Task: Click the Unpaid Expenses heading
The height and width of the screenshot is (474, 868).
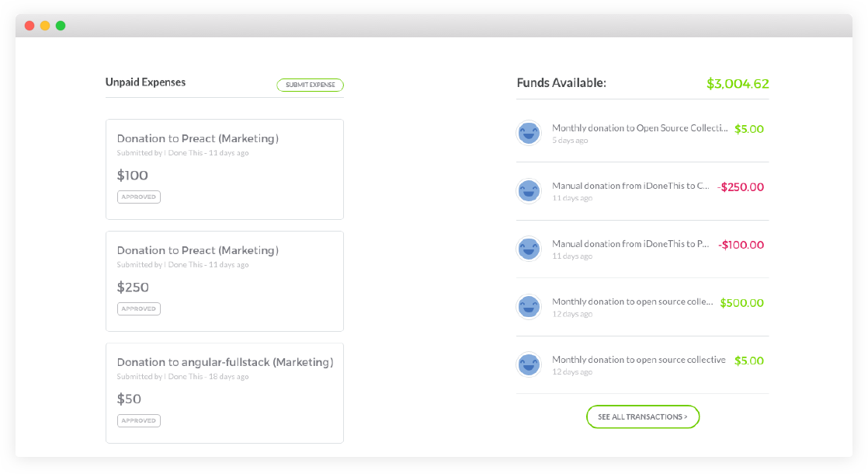Action: [x=145, y=82]
